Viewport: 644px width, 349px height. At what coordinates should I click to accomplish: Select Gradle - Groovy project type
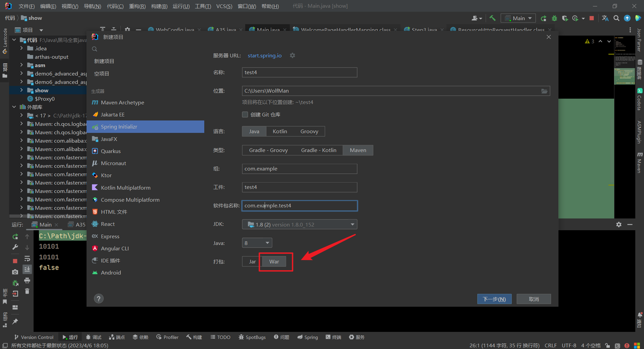269,150
